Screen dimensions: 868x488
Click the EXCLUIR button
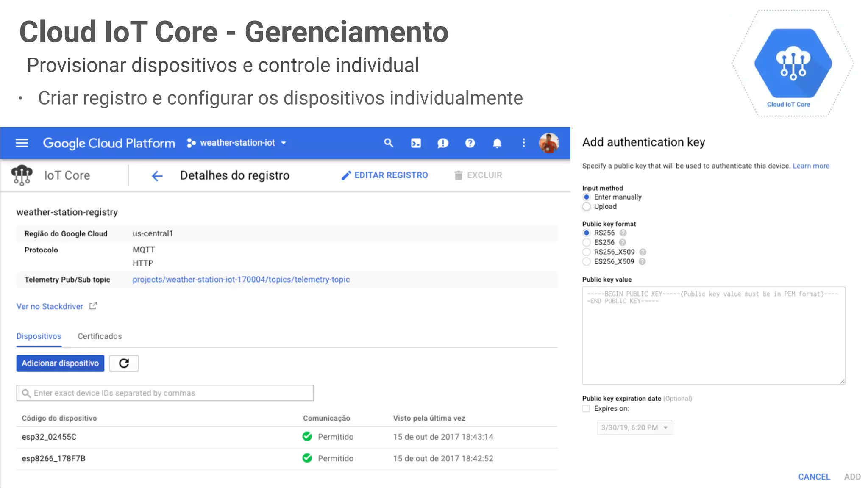(478, 175)
